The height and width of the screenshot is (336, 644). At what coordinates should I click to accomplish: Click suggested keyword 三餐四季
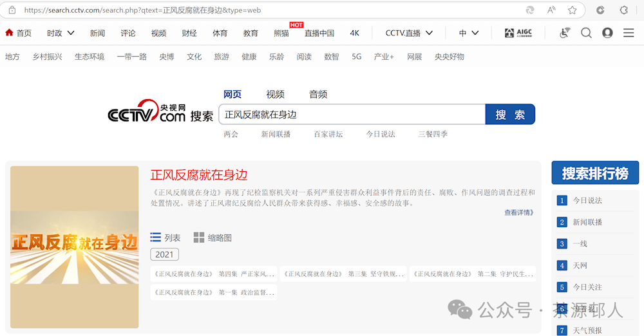pos(433,134)
